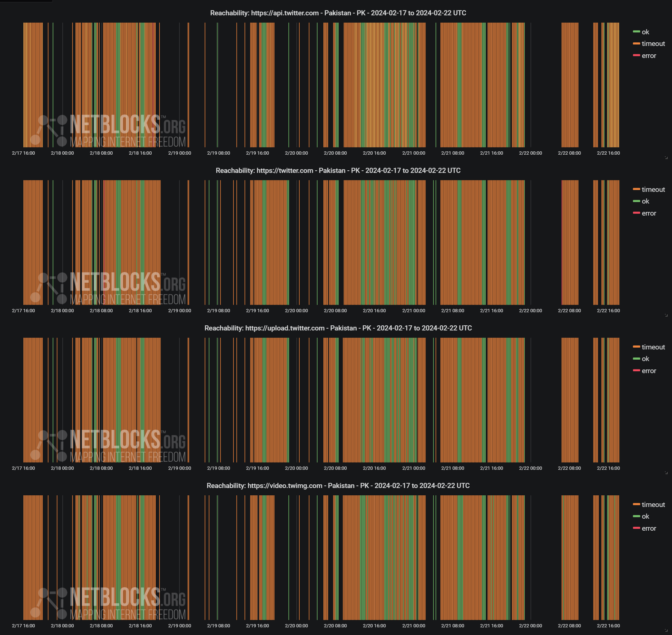Click orange timeout swatch in api.twitter.com legend
Screen dimensions: 672x635
(x=636, y=43)
